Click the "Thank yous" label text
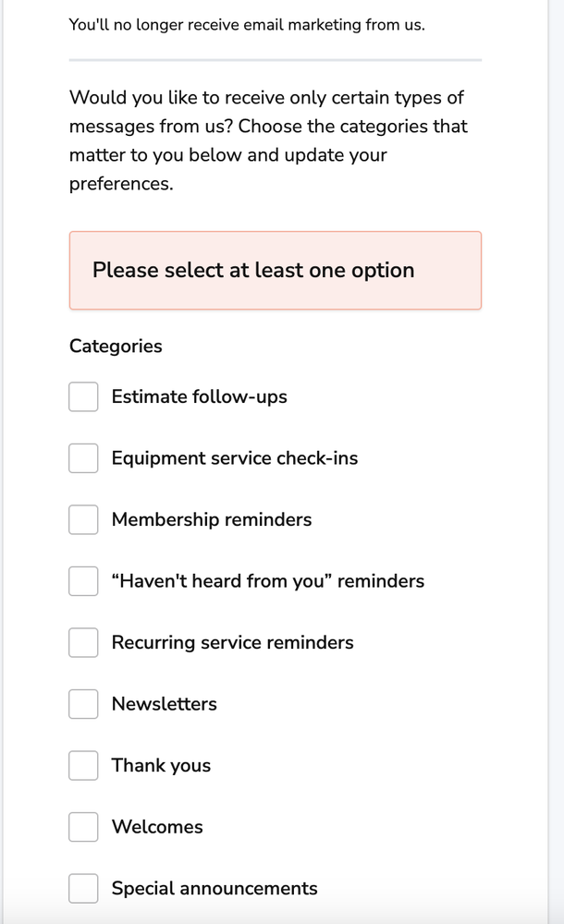Screen dimensions: 564x924 (x=161, y=765)
